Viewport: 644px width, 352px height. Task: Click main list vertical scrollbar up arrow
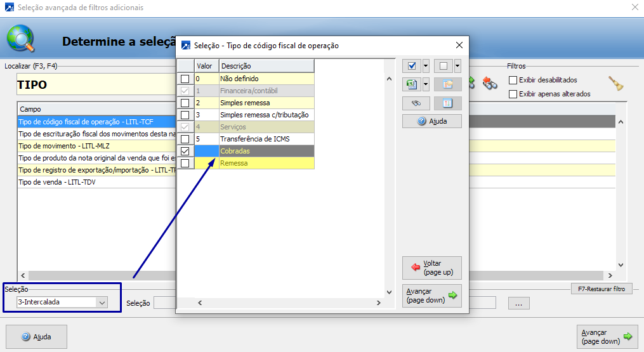click(621, 122)
